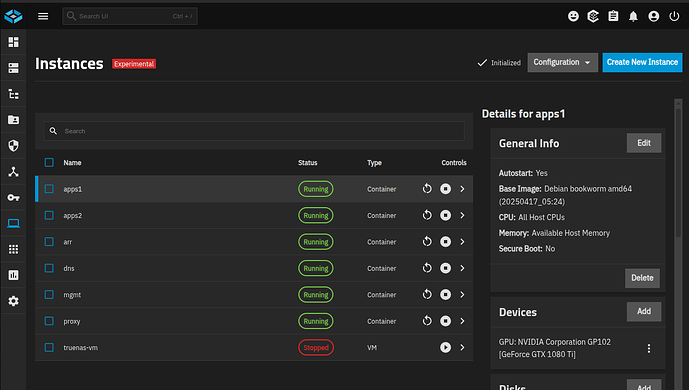Open System settings gear in sidebar
This screenshot has height=390, width=689.
[x=14, y=301]
